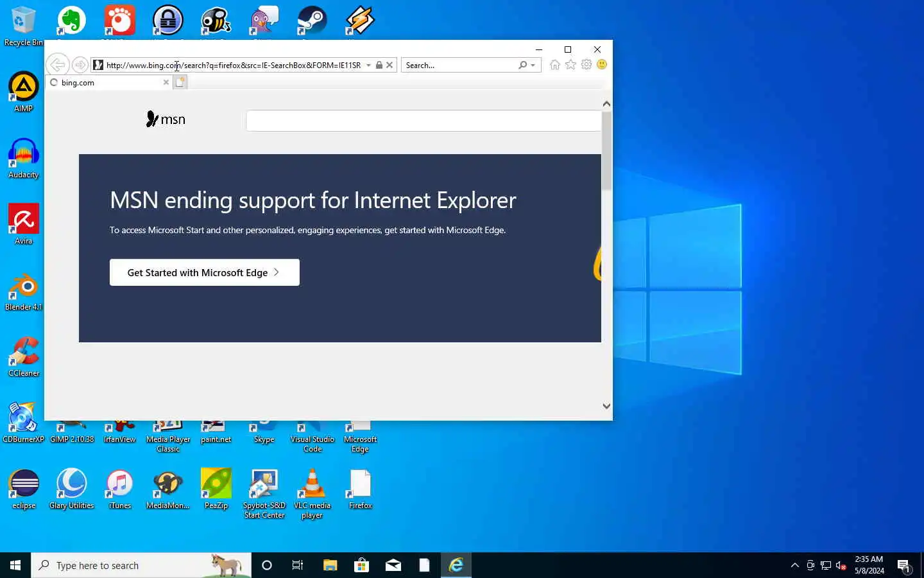Click the Media Player Classic desktop label
This screenshot has width=924, height=578.
(168, 444)
